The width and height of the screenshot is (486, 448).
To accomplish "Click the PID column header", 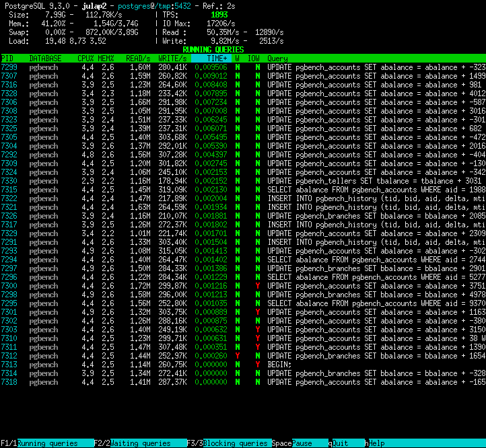I will coord(7,59).
